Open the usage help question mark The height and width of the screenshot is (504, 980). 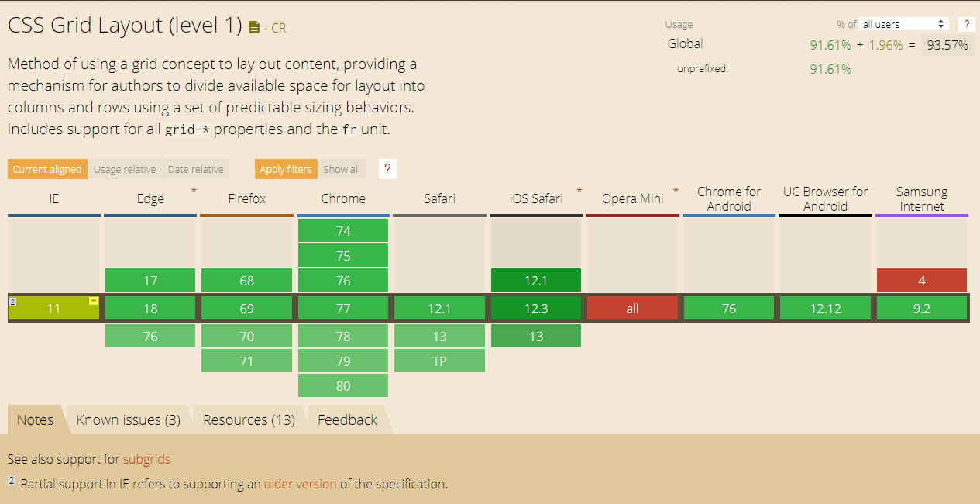pyautogui.click(x=966, y=24)
